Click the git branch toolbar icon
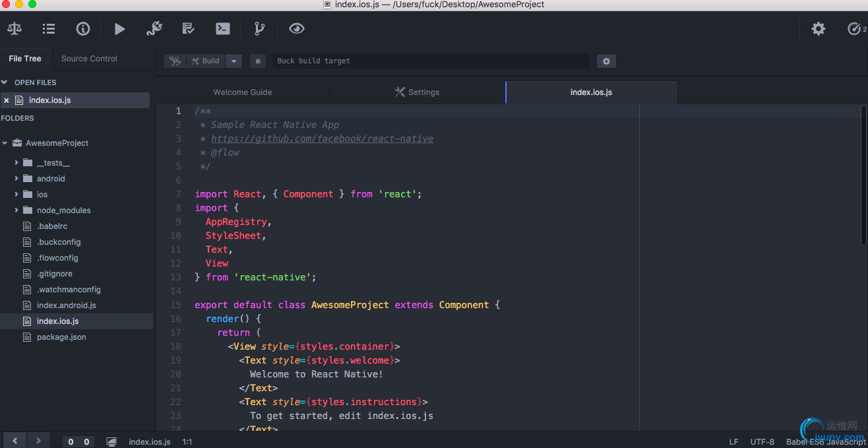Viewport: 868px width, 448px height. [259, 29]
